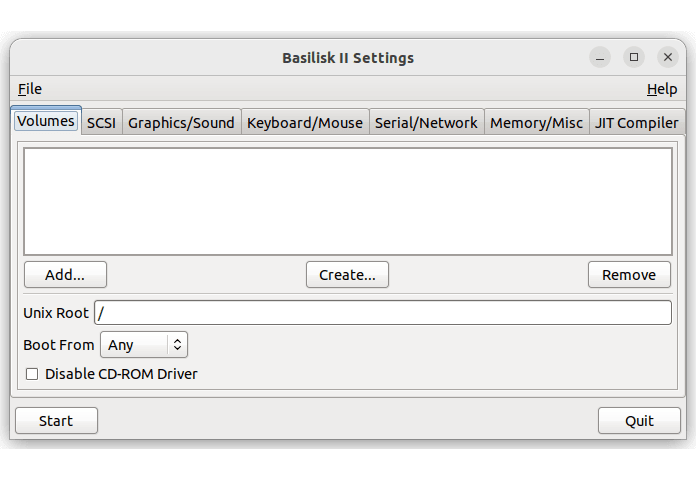
Task: Open the Graphics/Sound tab
Action: (x=181, y=123)
